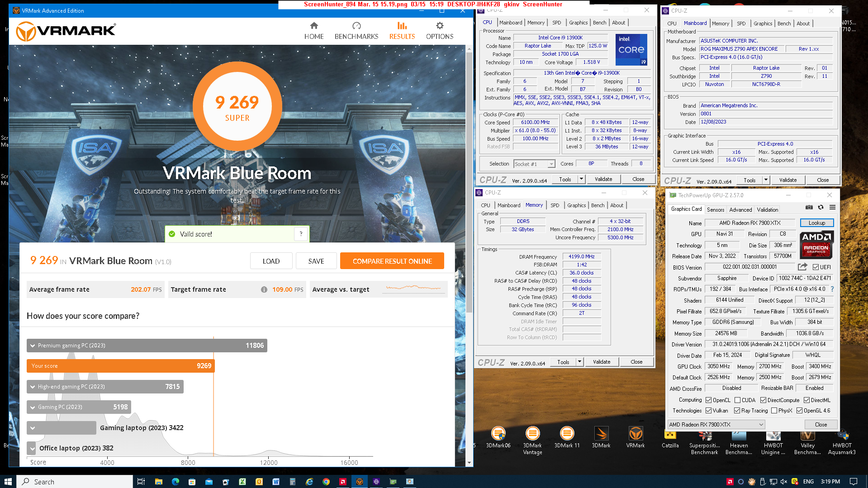Image resolution: width=868 pixels, height=488 pixels.
Task: Expand the Gaming laptop (2023) row
Action: coord(33,428)
